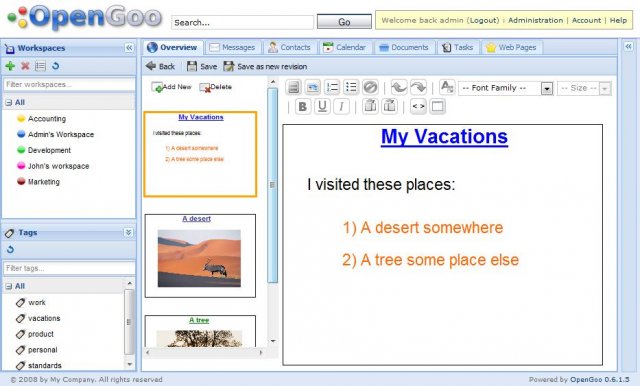640x386 pixels.
Task: Redo the last edit
Action: pos(418,87)
